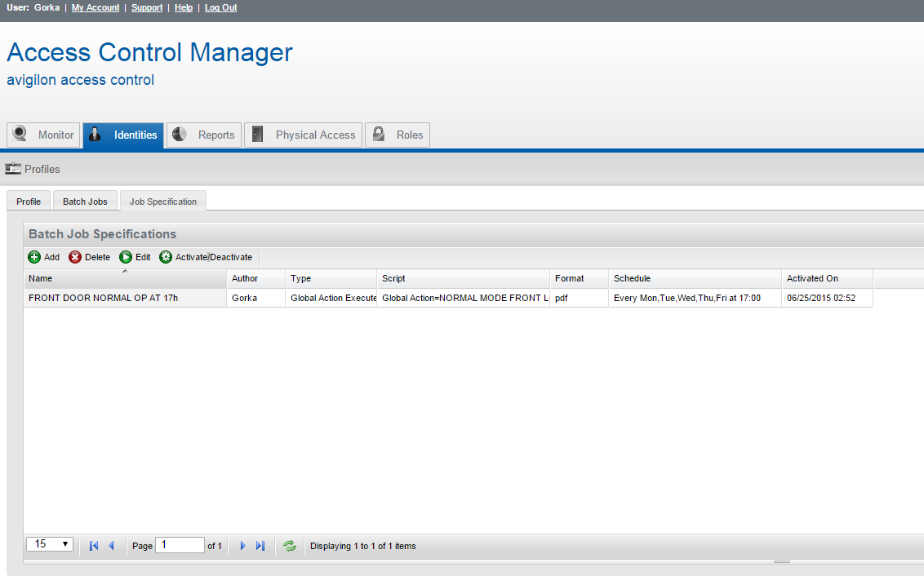
Task: Open the My Account page
Action: point(95,7)
